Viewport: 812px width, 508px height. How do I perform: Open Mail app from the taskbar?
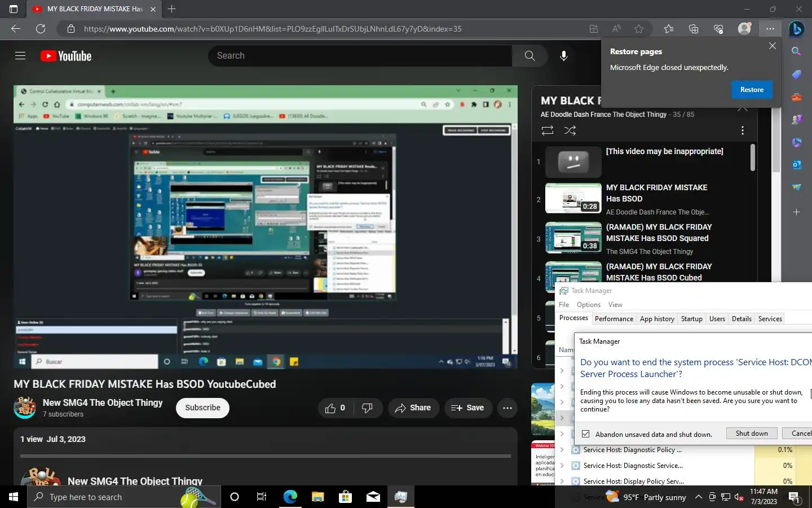(x=373, y=497)
